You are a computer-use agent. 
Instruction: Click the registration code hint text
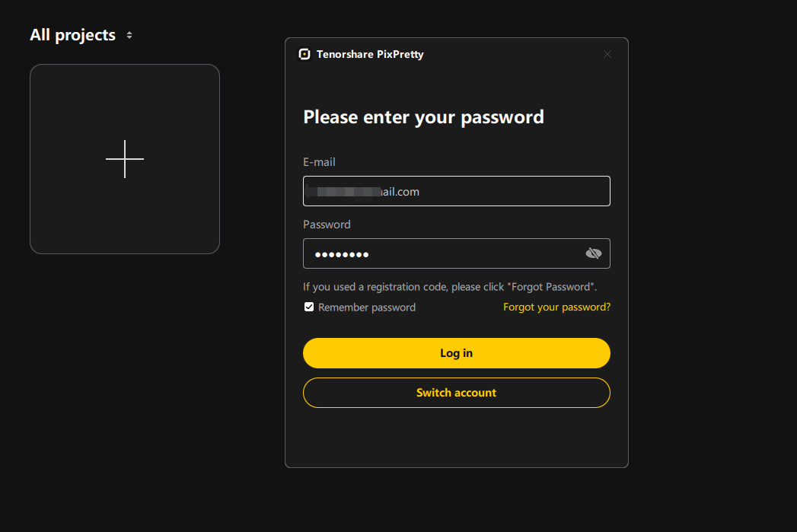pos(449,287)
